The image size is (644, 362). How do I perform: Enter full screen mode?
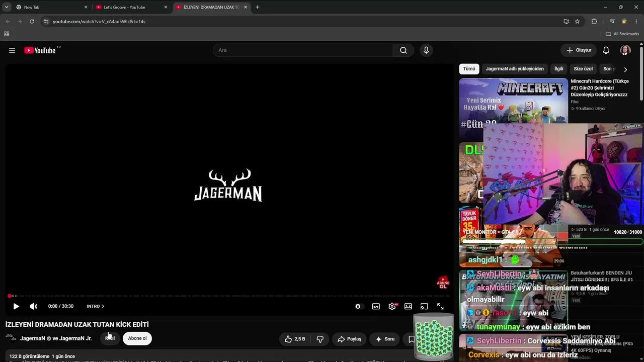point(440,306)
